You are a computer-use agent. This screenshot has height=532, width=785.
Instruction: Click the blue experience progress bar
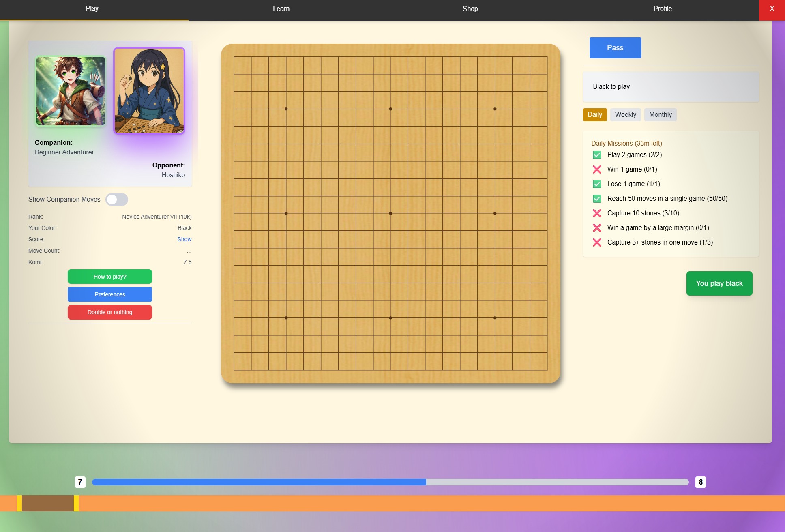click(259, 482)
